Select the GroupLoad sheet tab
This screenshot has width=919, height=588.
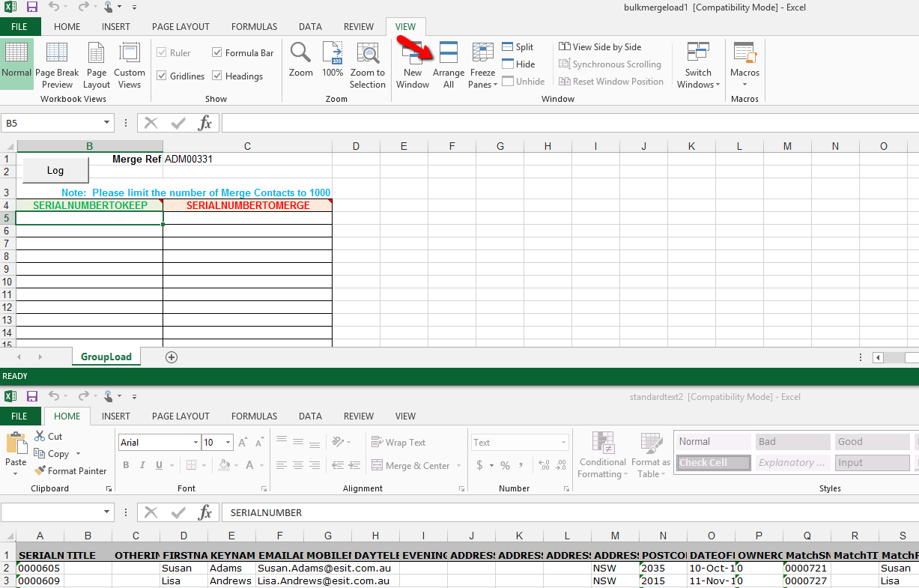(x=106, y=357)
